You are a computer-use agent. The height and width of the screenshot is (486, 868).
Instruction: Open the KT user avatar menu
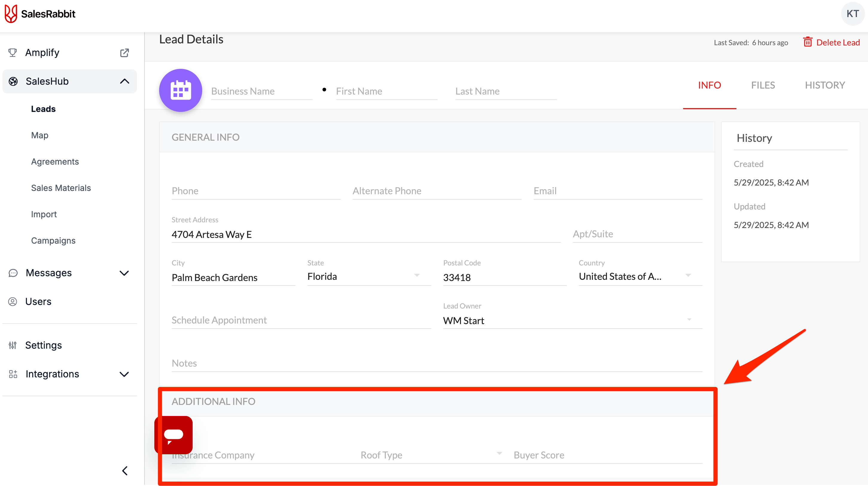pos(852,14)
